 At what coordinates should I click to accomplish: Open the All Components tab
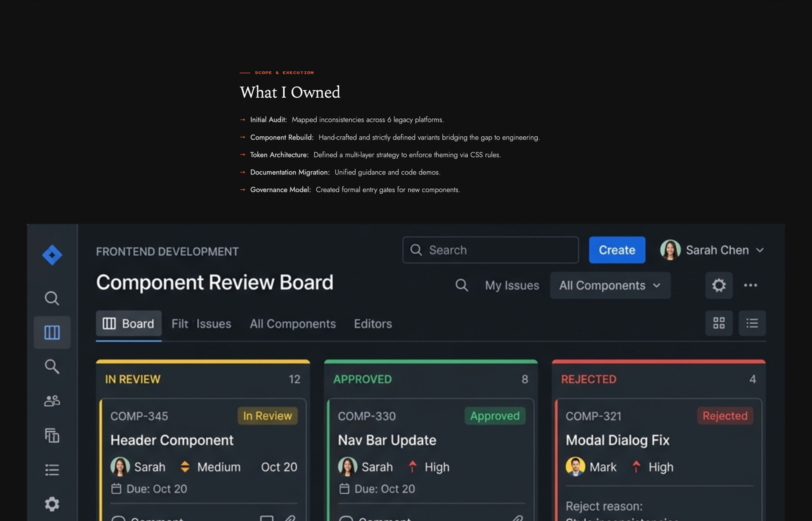(293, 324)
